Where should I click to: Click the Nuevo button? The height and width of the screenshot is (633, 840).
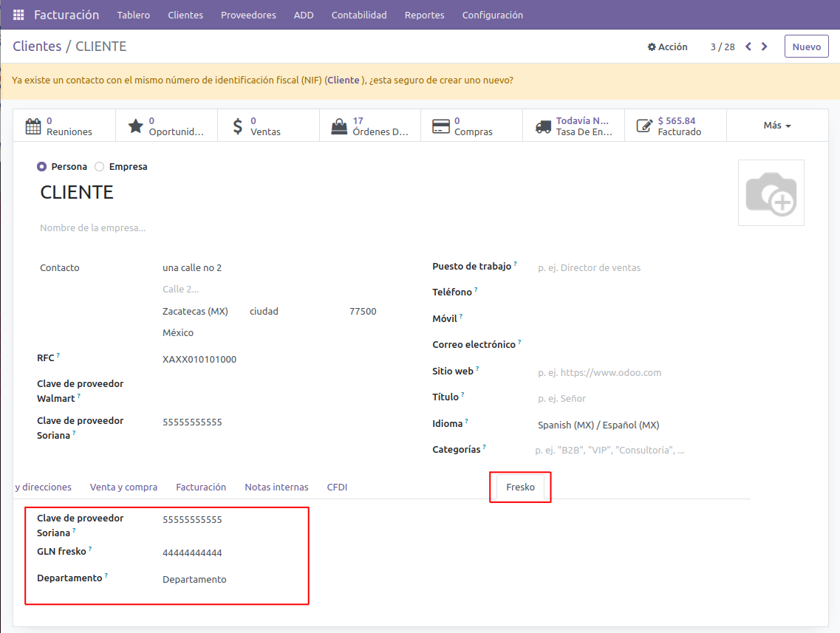point(806,47)
